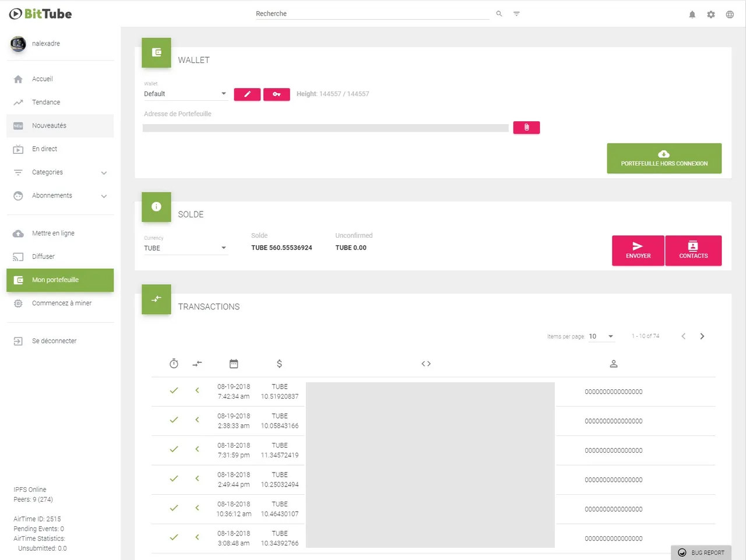Click the person contact column header icon
Screen dimensions: 746x560
[613, 364]
